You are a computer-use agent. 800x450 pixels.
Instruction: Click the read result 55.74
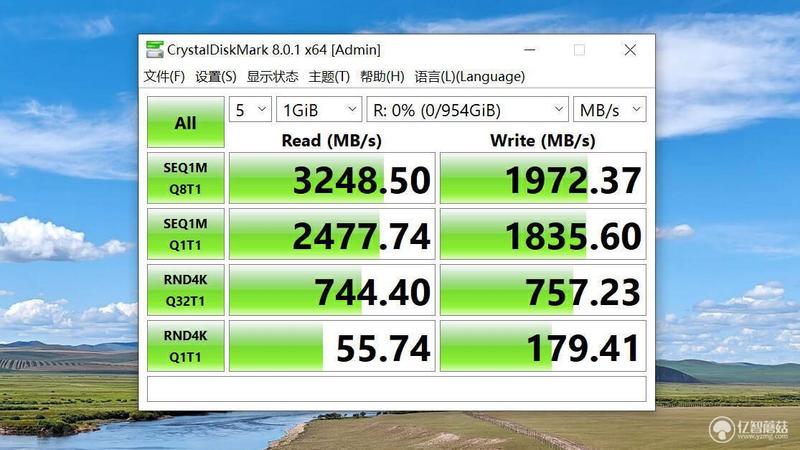point(332,346)
